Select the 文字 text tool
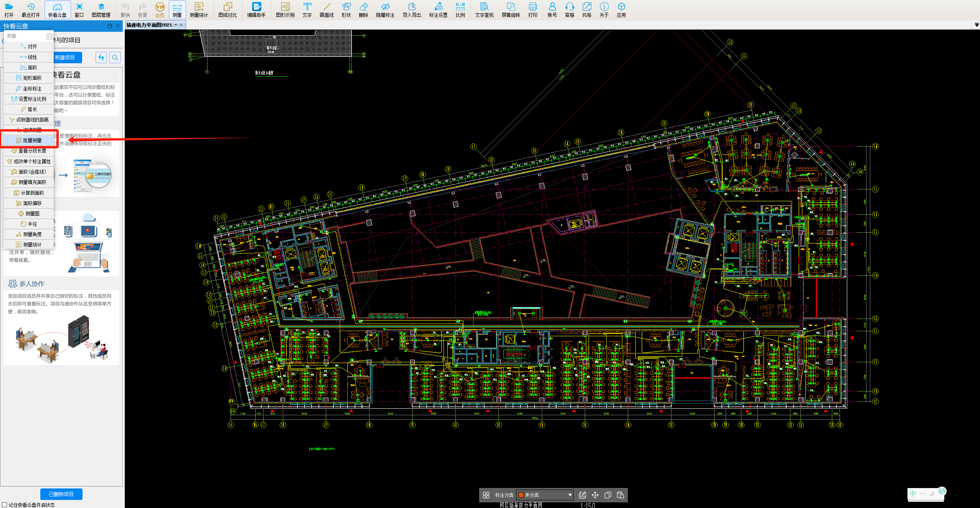The width and height of the screenshot is (980, 508). pyautogui.click(x=307, y=10)
